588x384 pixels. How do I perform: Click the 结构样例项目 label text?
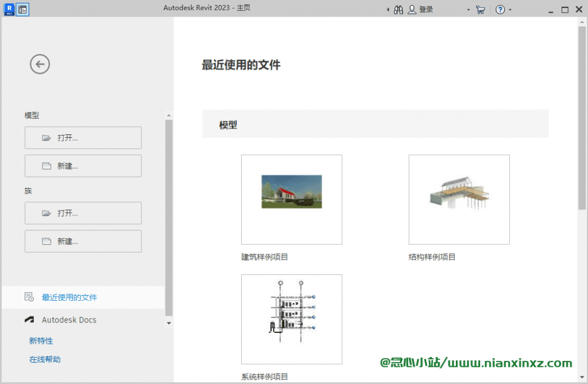click(432, 257)
